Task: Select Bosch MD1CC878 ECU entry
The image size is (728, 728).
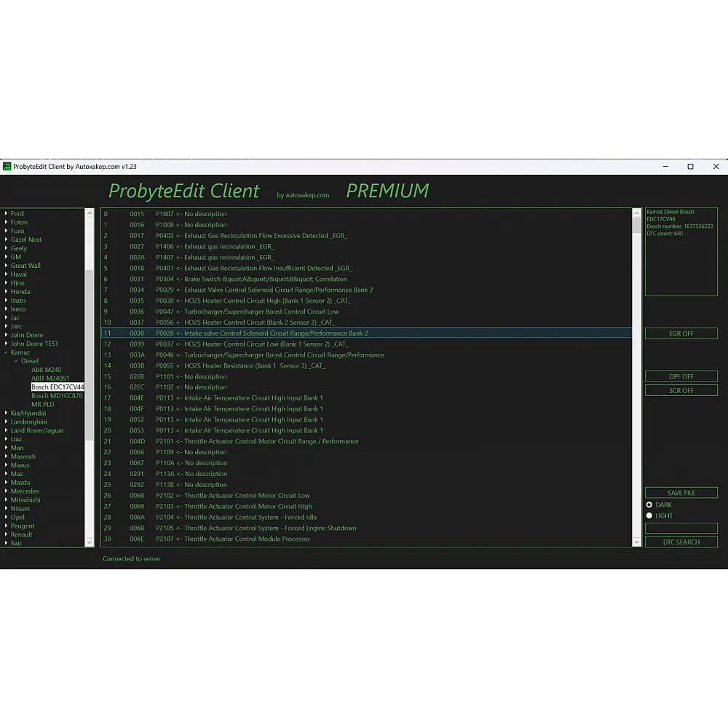Action: point(57,396)
